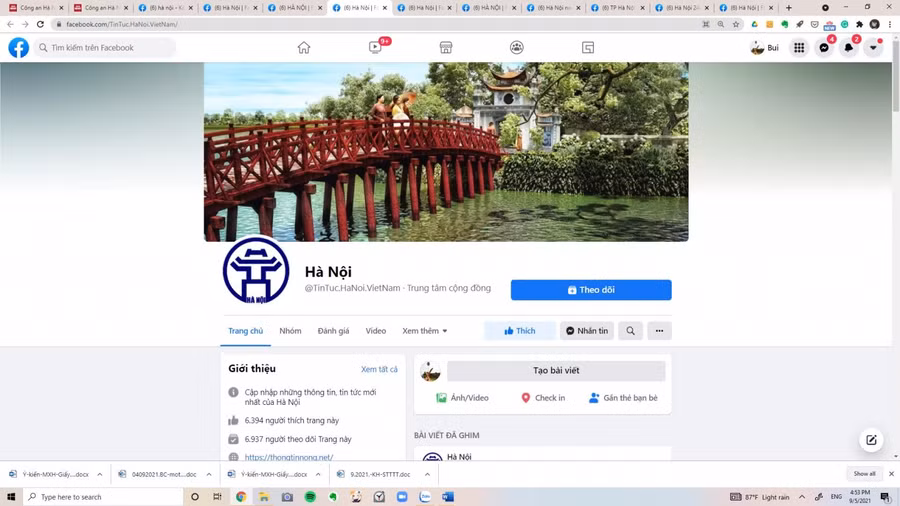Screen dimensions: 900x506
Task: Click the Theo dõi follow button
Action: pyautogui.click(x=591, y=290)
